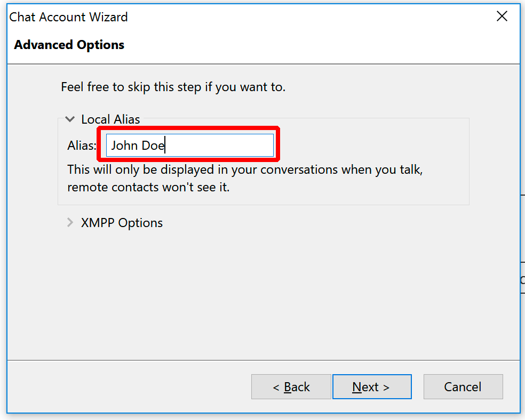Click the empty footer area left of Back
The width and height of the screenshot is (525, 420).
tap(129, 386)
